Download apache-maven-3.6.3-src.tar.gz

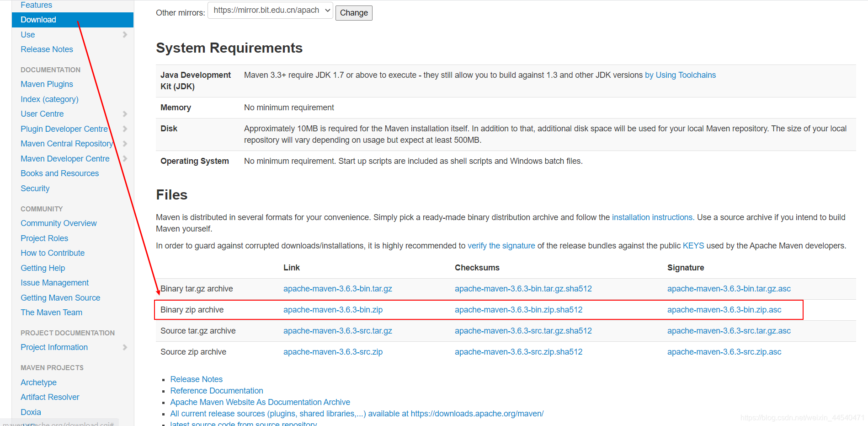(x=337, y=331)
